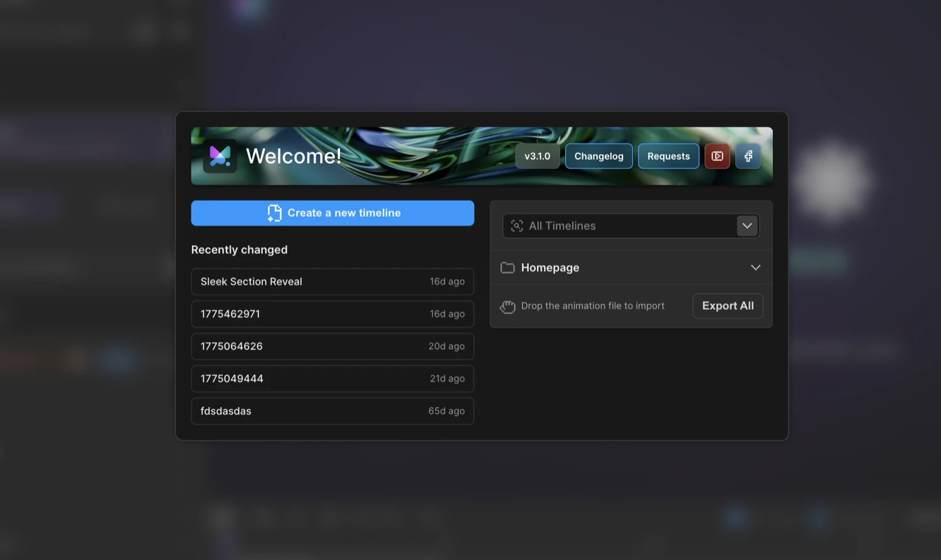Open timeline 1775064626
This screenshot has width=941, height=560.
[x=332, y=346]
